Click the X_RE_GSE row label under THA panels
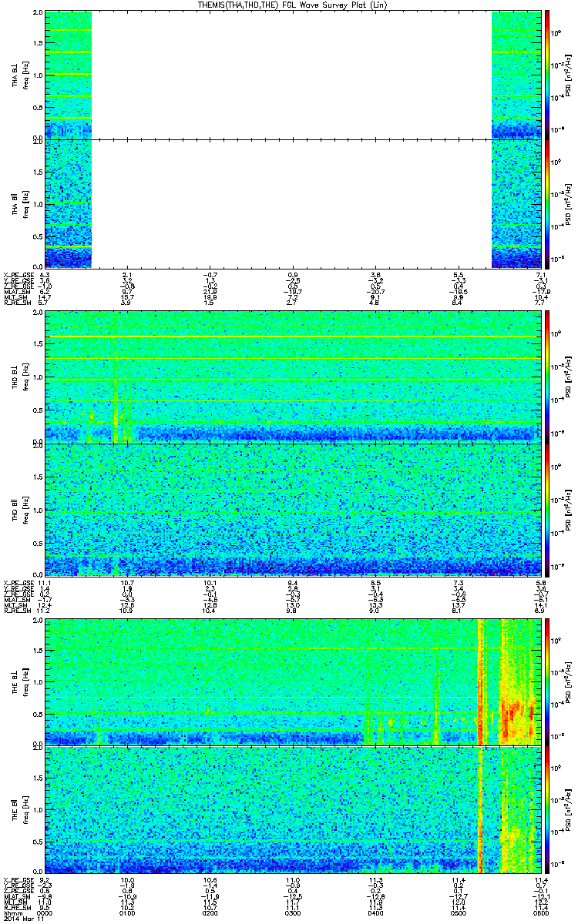This screenshot has width=578, height=924. 19,275
